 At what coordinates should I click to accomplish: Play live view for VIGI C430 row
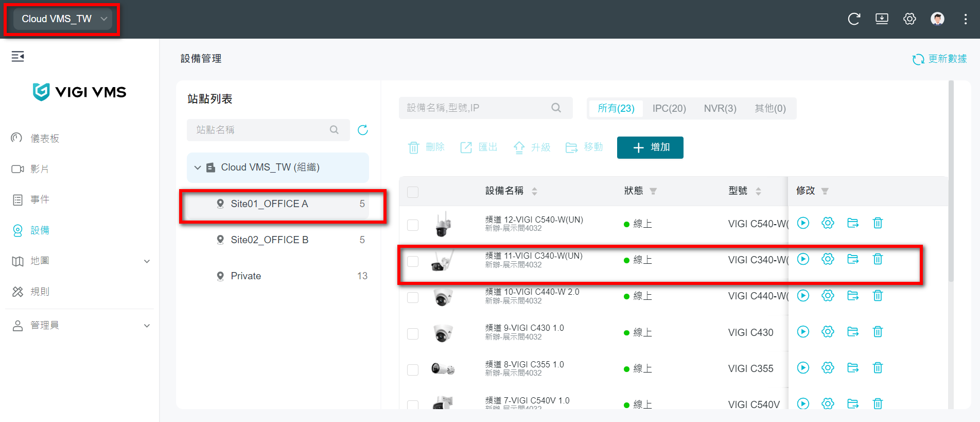[803, 331]
